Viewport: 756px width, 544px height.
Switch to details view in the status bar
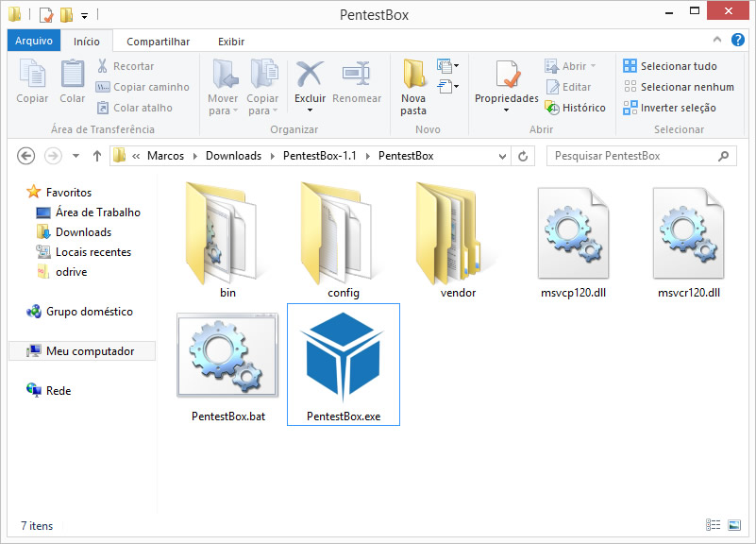[x=713, y=525]
